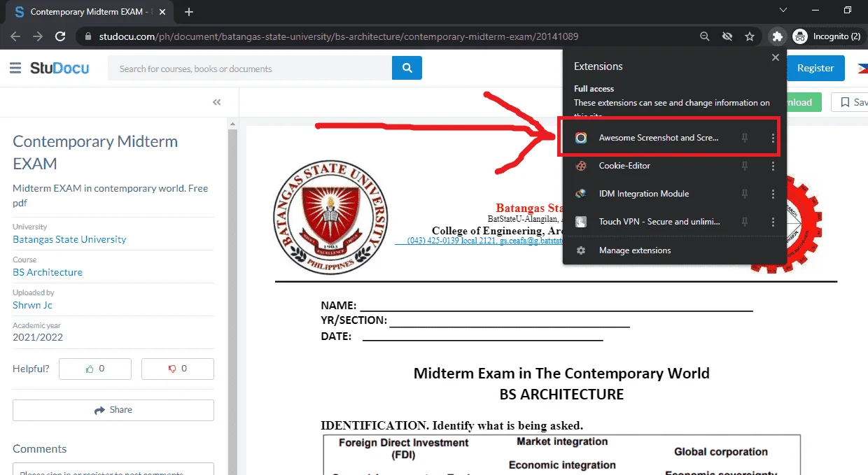Click the thumbs up helpful button
868x475 pixels.
(x=95, y=369)
